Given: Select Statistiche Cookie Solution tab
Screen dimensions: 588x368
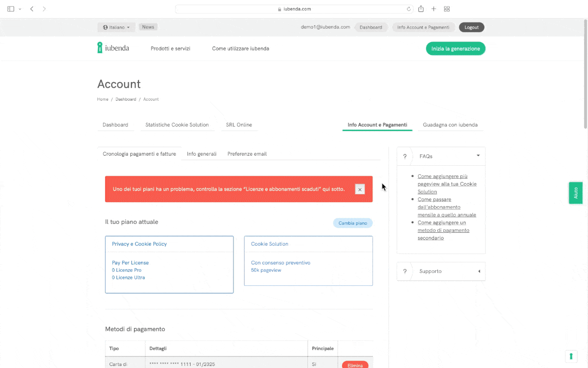Looking at the screenshot, I should point(177,125).
